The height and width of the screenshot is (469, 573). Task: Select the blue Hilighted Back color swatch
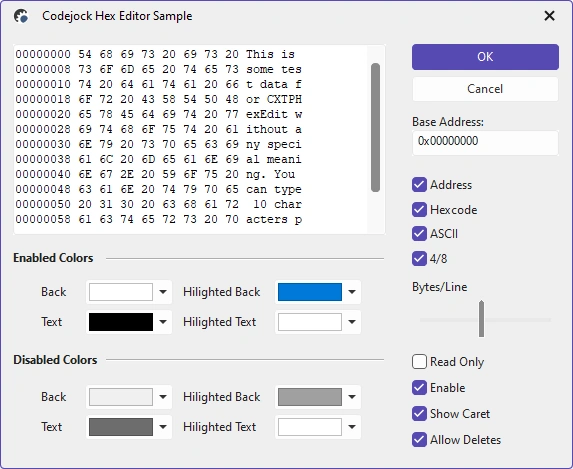[310, 292]
